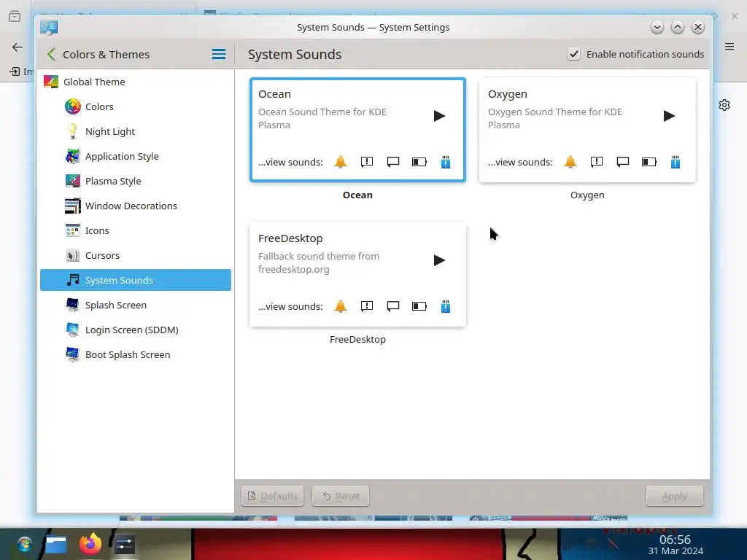This screenshot has height=560, width=747.
Task: Open Boot Splash Screen settings
Action: coord(135,354)
